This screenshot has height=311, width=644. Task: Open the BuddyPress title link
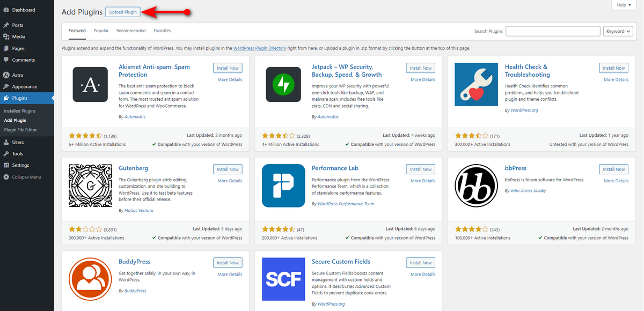point(135,262)
